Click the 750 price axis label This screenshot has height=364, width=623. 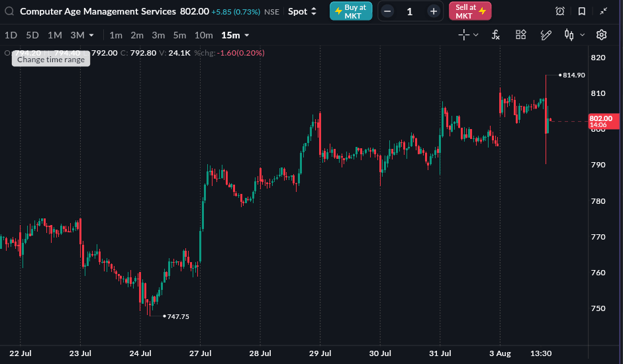pyautogui.click(x=598, y=308)
